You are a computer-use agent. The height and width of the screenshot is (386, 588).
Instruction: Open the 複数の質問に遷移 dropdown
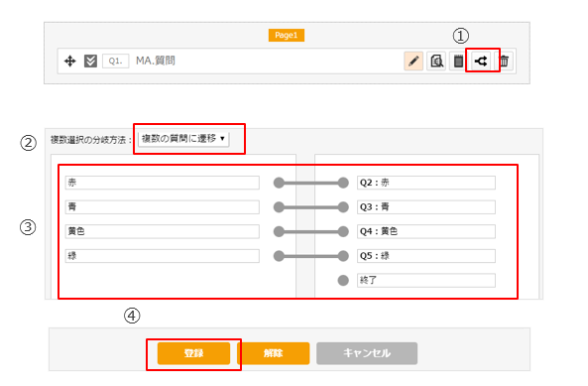pos(183,139)
